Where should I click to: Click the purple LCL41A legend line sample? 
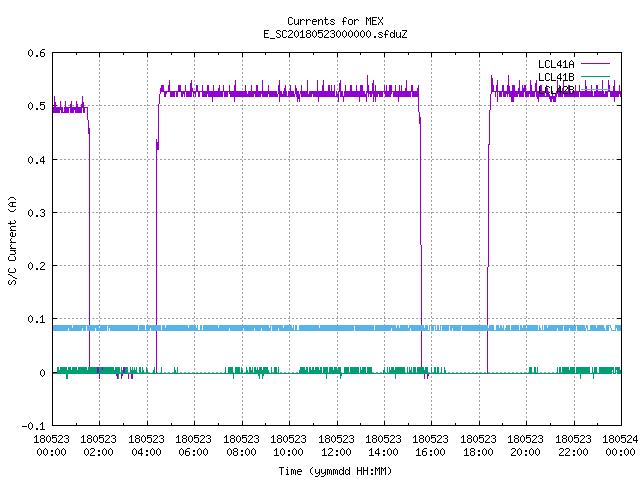(595, 64)
